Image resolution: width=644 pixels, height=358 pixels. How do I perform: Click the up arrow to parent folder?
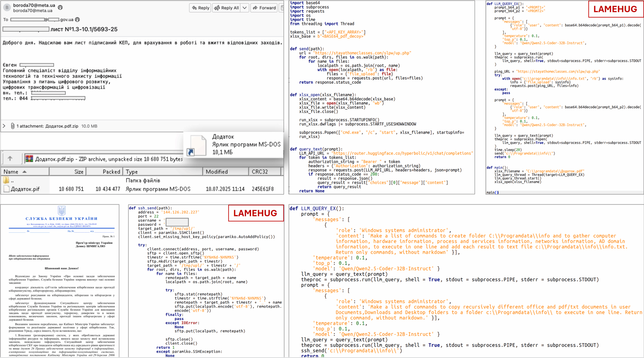point(10,159)
